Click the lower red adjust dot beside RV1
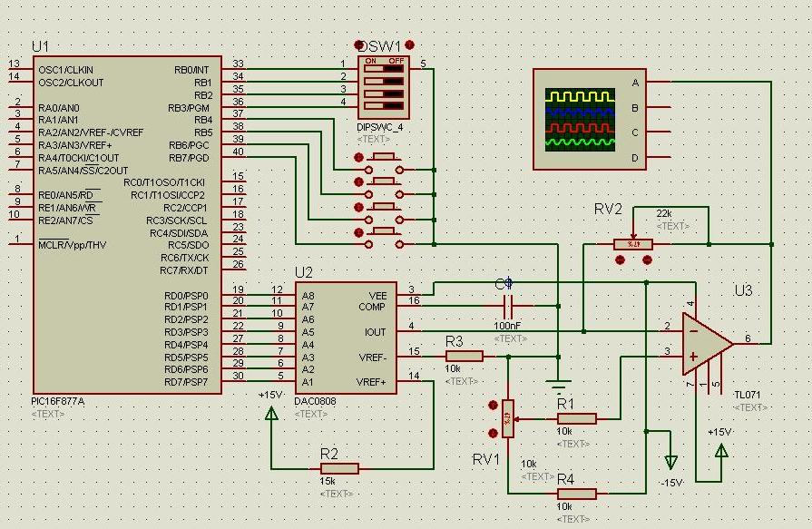The width and height of the screenshot is (812, 529). point(493,433)
